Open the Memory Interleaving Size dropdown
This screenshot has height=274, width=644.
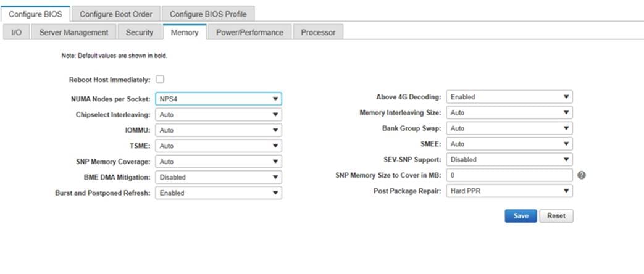tap(509, 112)
